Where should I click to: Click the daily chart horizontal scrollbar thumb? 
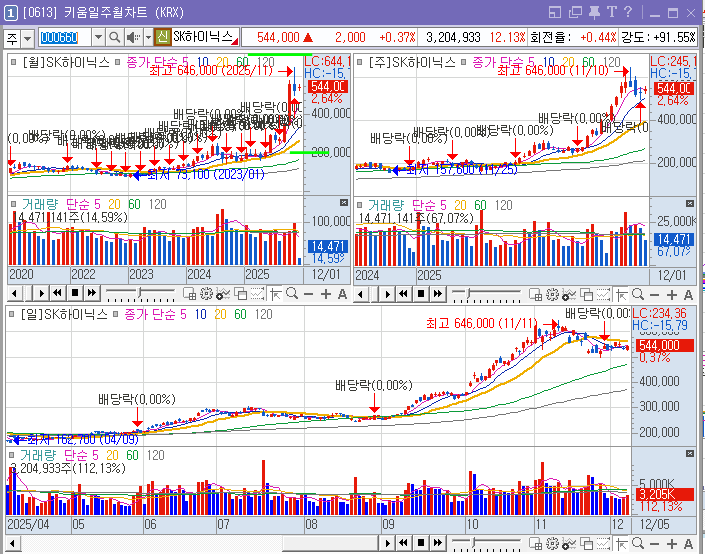[x=330, y=543]
